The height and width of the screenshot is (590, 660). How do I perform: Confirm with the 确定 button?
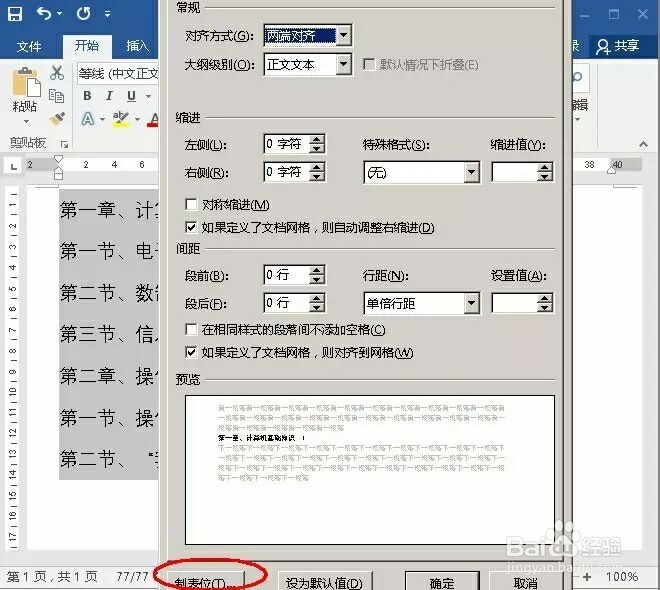coord(442,582)
